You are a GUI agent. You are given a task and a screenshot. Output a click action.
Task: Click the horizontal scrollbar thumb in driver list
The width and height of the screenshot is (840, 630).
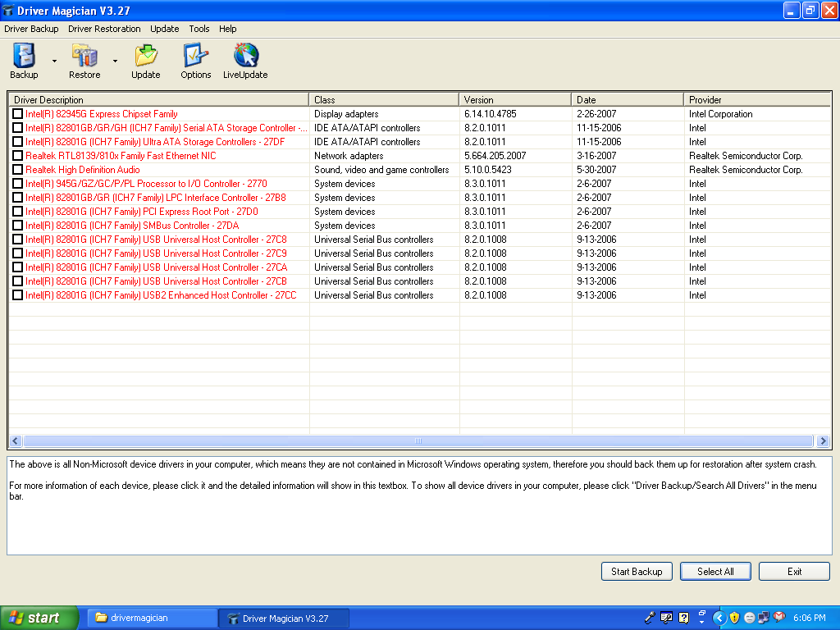pyautogui.click(x=418, y=441)
